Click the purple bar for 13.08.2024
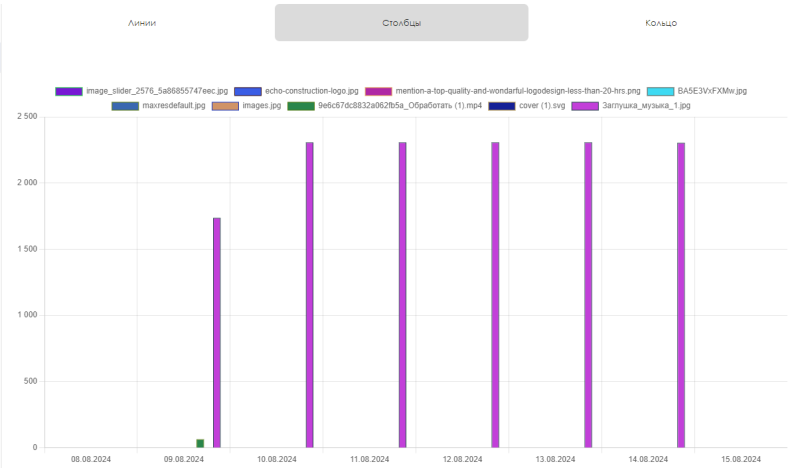800x468 pixels. point(588,295)
